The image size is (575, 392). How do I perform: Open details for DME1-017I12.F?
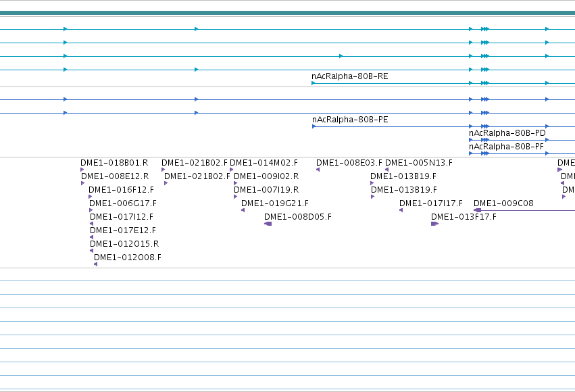point(122,217)
